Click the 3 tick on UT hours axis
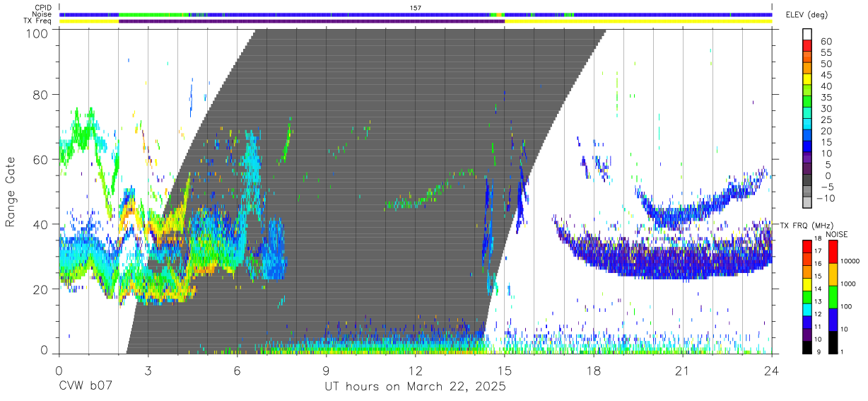Image resolution: width=868 pixels, height=401 pixels. (148, 370)
